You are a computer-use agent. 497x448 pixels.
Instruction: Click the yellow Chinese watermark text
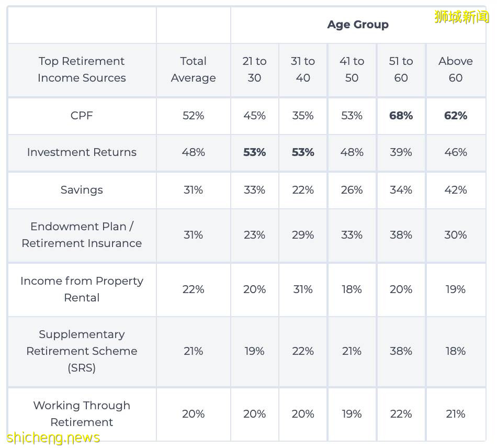click(461, 17)
